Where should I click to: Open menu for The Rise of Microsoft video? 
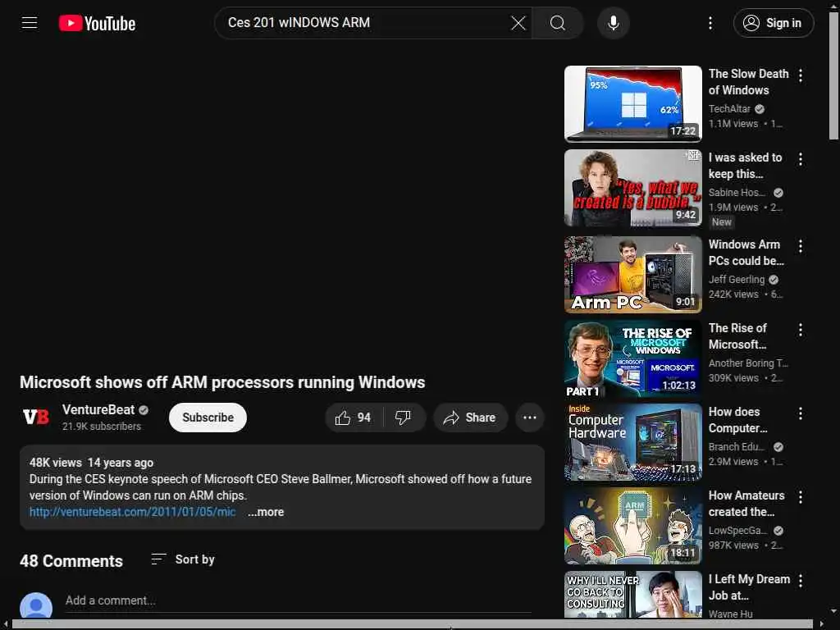click(x=801, y=330)
